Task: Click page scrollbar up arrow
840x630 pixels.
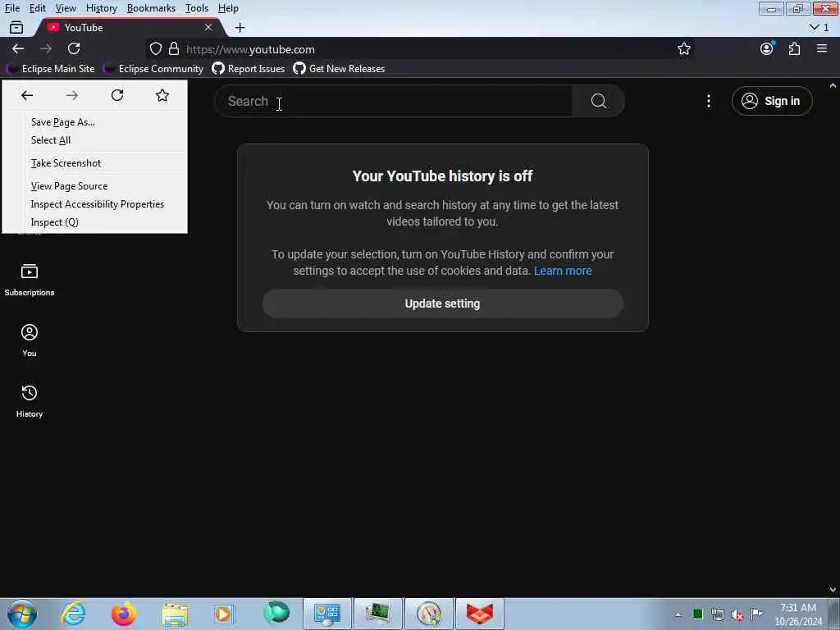Action: [x=833, y=85]
